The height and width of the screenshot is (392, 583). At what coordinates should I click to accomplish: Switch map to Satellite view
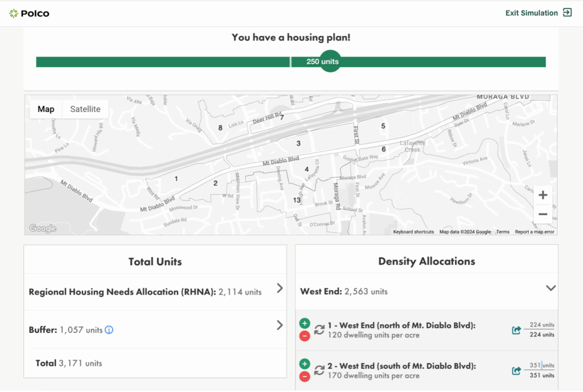point(85,109)
